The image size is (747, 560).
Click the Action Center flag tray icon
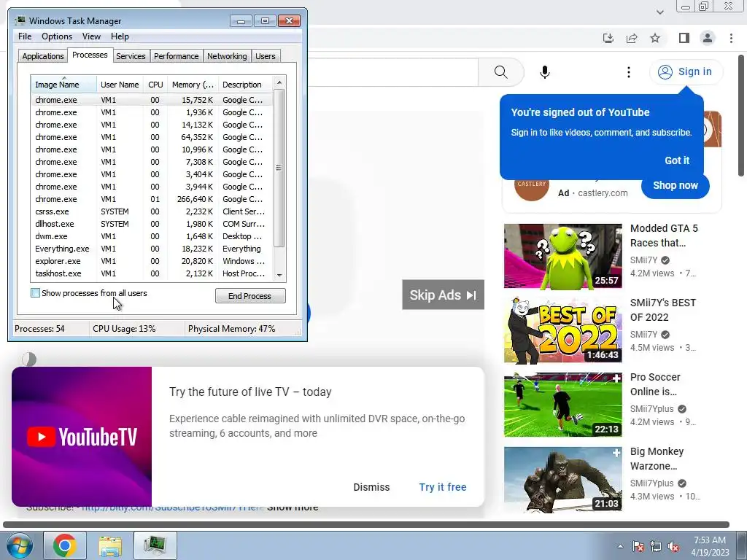click(x=638, y=546)
